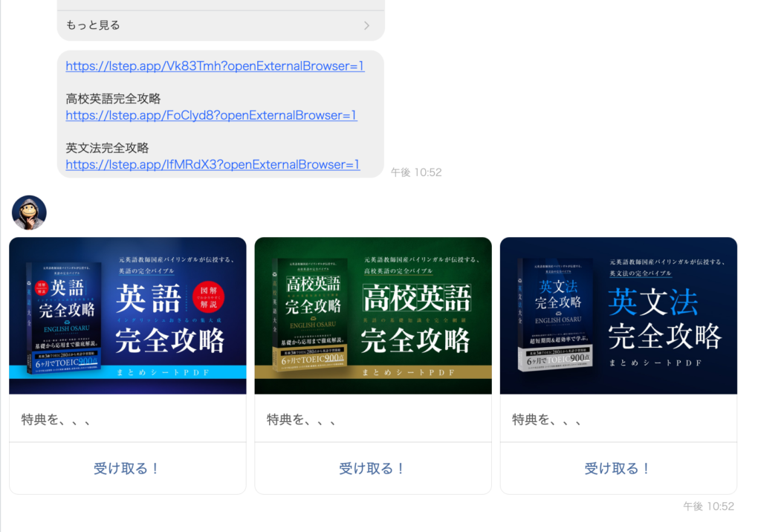Click 特典を、、、 text on 高校英語完全攻略 card
This screenshot has height=532, width=761.
coord(302,419)
